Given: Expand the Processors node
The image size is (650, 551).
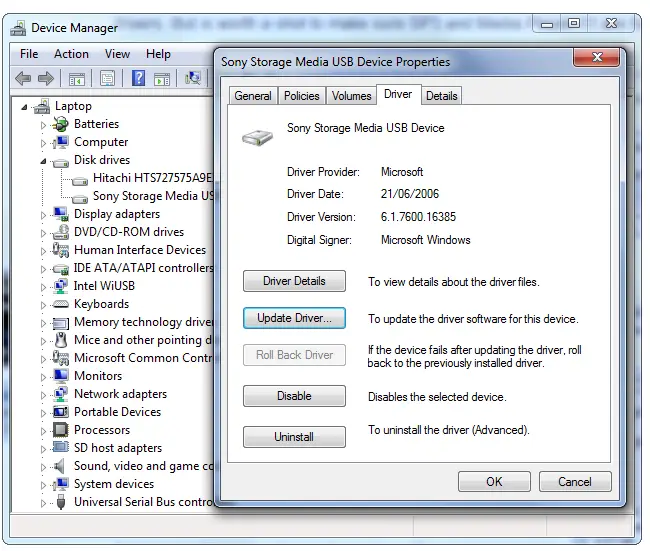Looking at the screenshot, I should [43, 431].
